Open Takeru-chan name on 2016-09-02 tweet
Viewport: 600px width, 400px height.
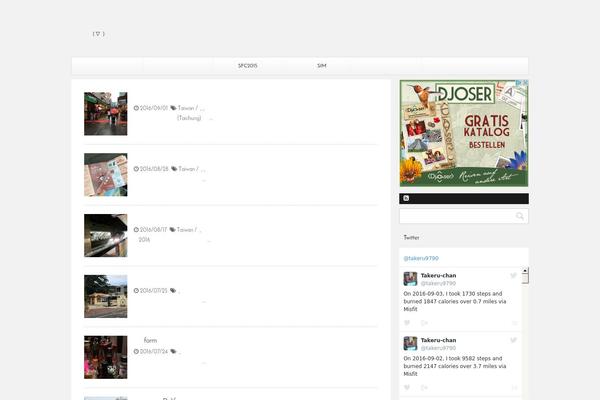pos(439,340)
